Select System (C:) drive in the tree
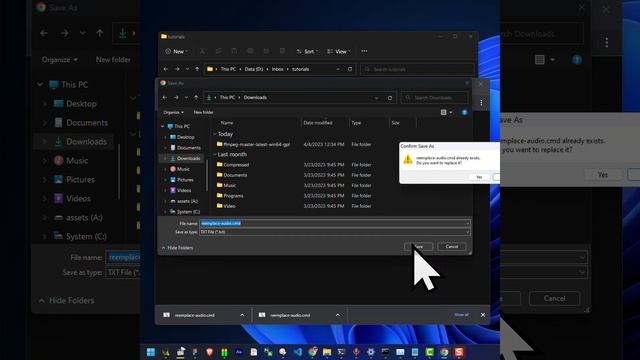 184,211
